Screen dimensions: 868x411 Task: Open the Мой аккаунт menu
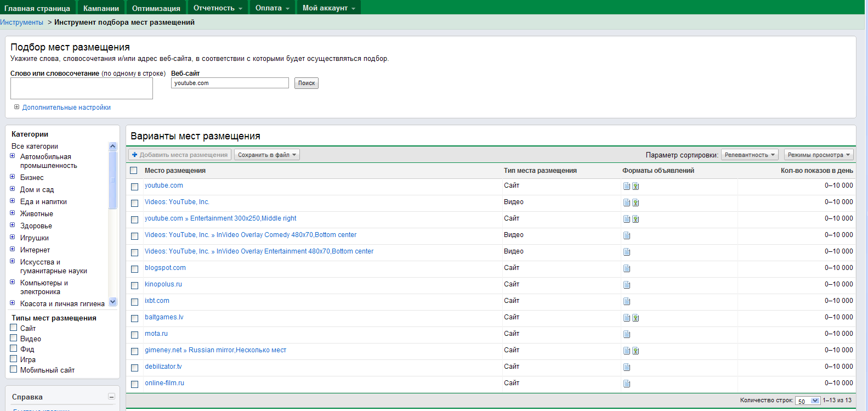pyautogui.click(x=329, y=8)
